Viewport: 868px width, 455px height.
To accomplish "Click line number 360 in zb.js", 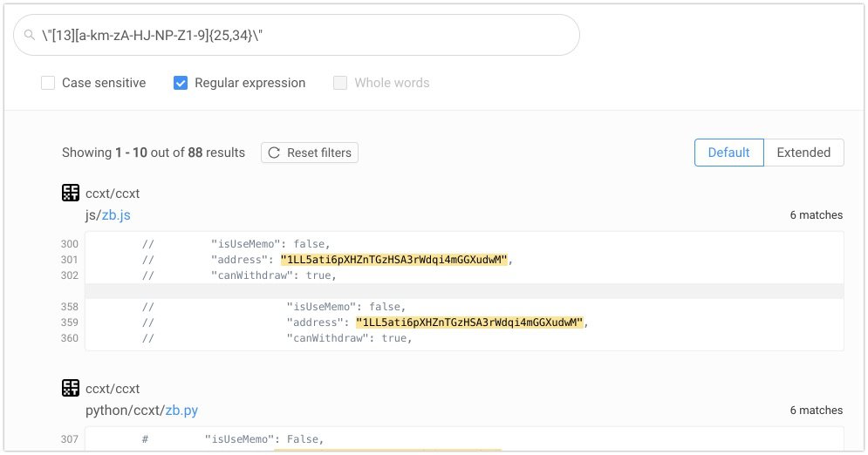I will click(70, 338).
